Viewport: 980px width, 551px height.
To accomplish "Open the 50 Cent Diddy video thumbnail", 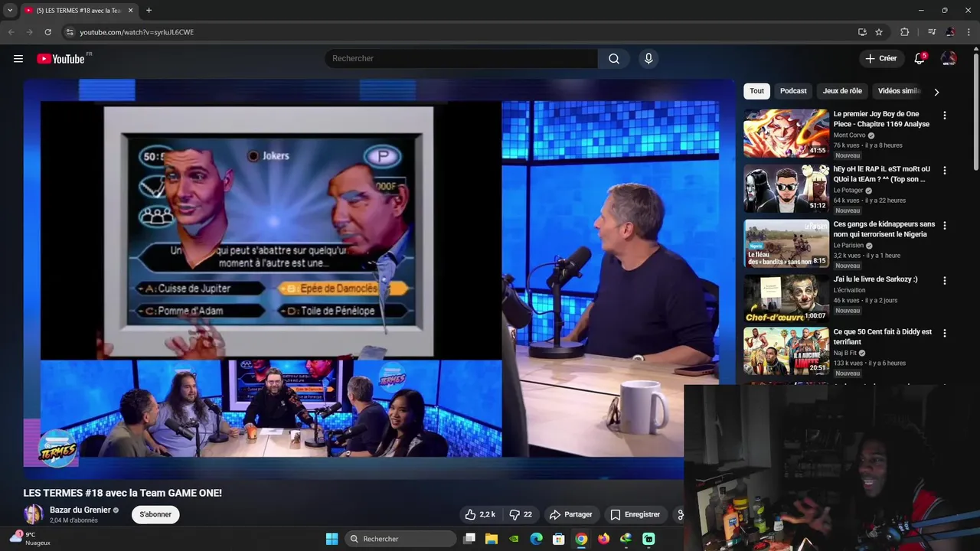I will (786, 351).
